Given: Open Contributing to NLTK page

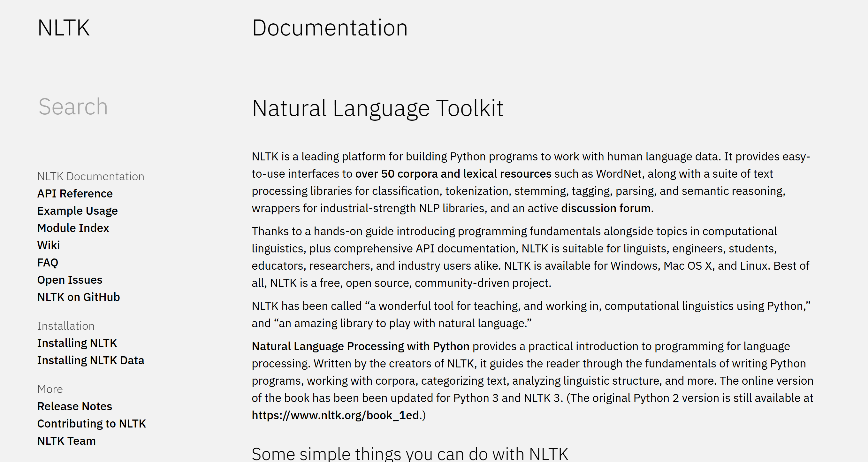Looking at the screenshot, I should pyautogui.click(x=91, y=423).
